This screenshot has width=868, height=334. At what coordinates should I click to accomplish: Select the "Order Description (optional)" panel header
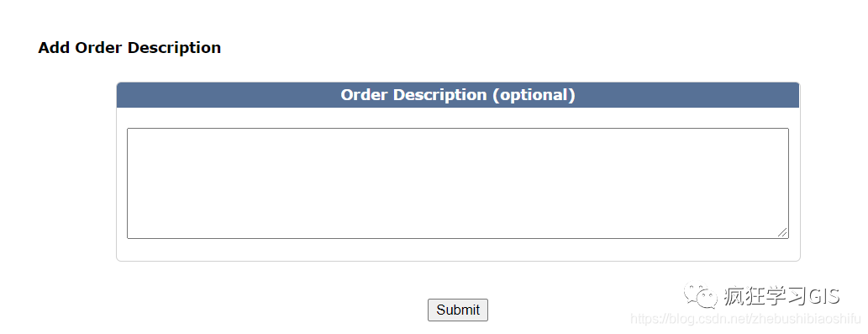tap(458, 95)
